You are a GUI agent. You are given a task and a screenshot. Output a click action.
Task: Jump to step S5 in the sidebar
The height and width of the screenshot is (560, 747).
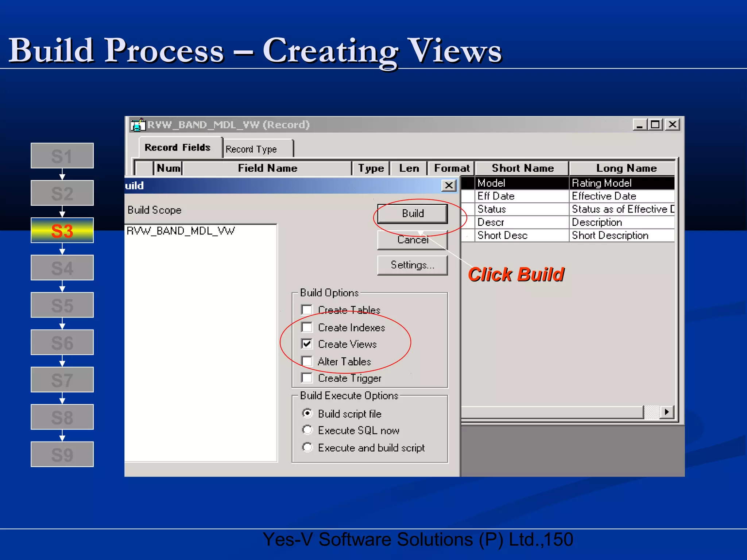(x=62, y=305)
